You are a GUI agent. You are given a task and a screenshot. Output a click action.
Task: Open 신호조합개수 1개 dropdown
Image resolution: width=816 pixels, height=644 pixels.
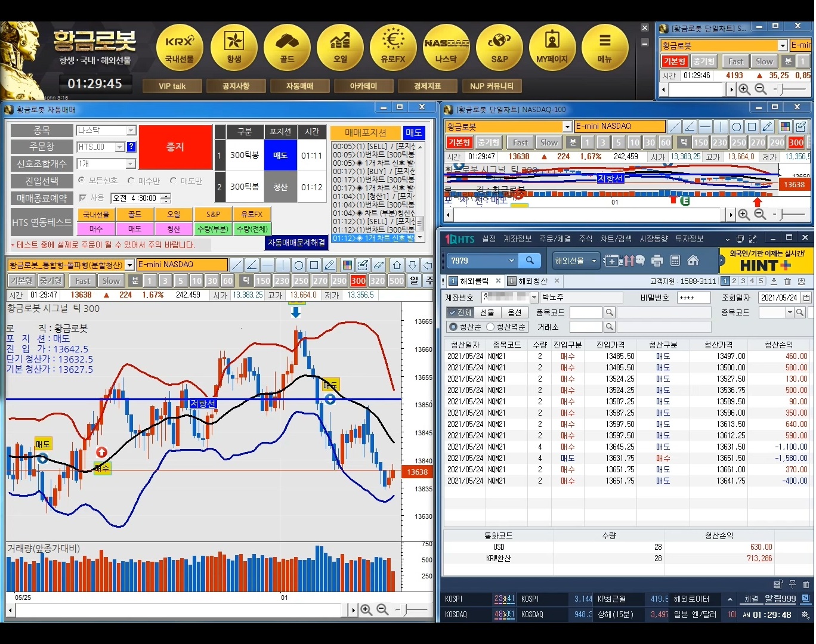[131, 163]
